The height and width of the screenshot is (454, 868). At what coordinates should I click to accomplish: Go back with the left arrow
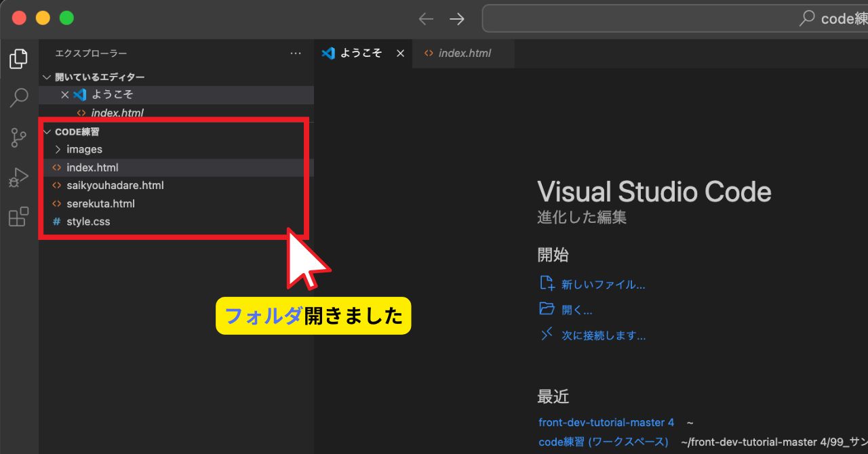[426, 19]
